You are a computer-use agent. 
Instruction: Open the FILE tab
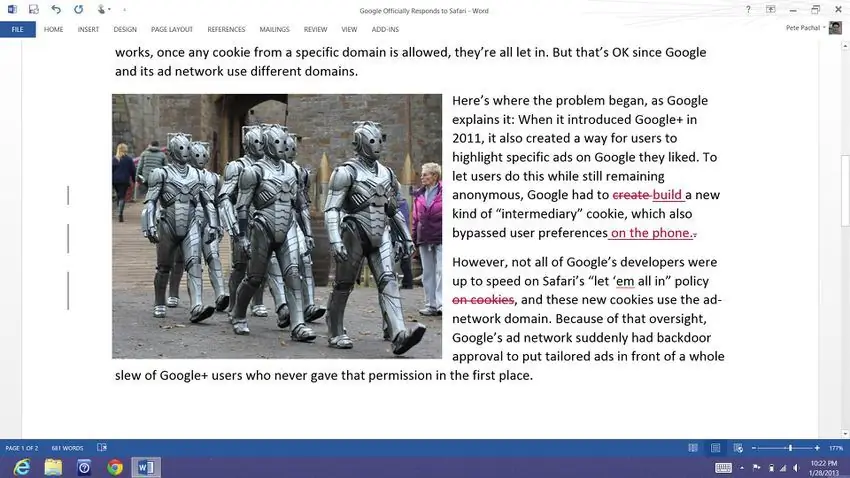pos(18,29)
